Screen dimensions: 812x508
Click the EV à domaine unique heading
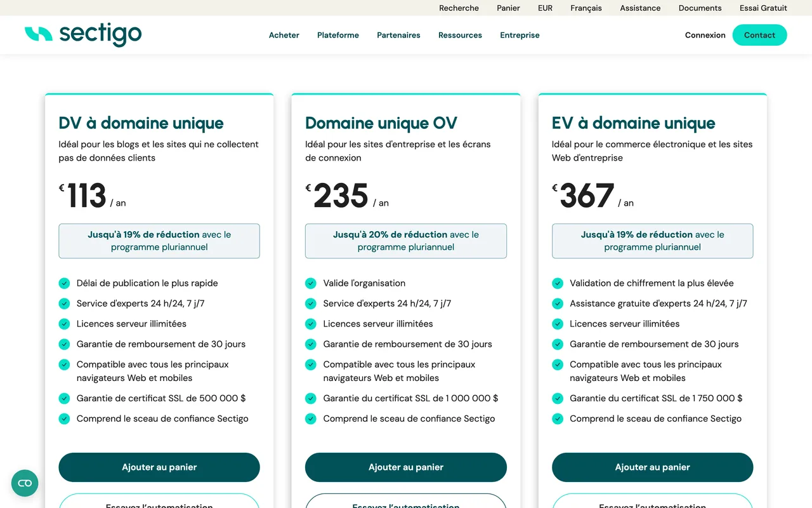pyautogui.click(x=633, y=123)
